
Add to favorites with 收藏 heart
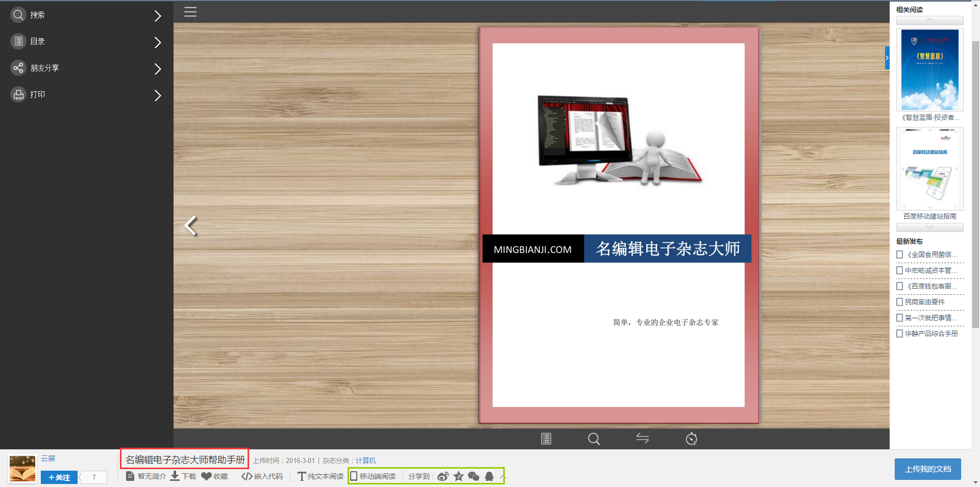click(x=206, y=476)
